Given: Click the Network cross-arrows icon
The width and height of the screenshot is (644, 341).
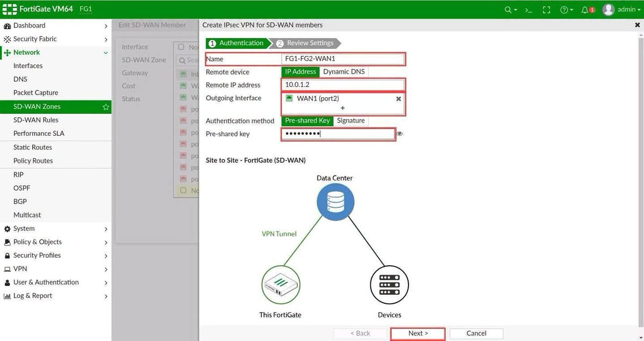Looking at the screenshot, I should pos(8,53).
